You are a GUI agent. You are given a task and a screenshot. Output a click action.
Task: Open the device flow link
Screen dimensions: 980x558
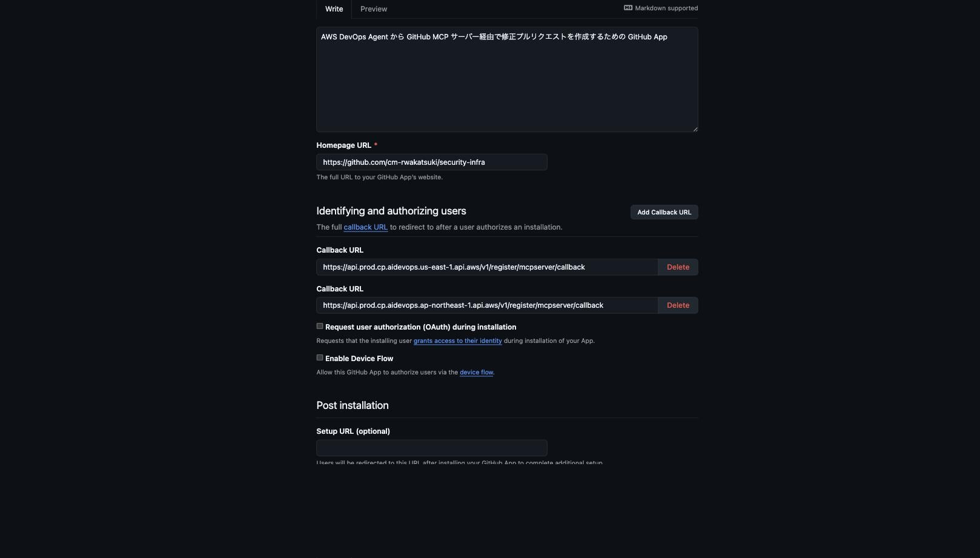476,372
